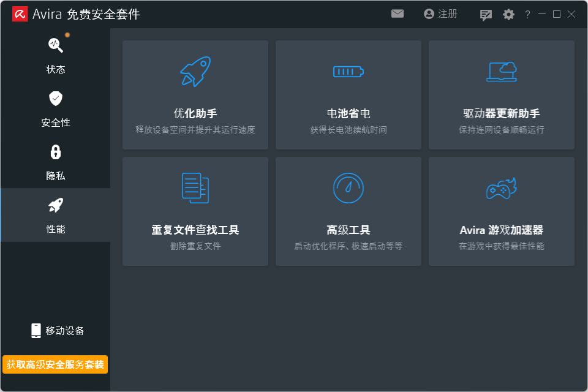Click text 释放设备空间并提升其运行速度
Image resolution: width=588 pixels, height=392 pixels.
point(195,130)
